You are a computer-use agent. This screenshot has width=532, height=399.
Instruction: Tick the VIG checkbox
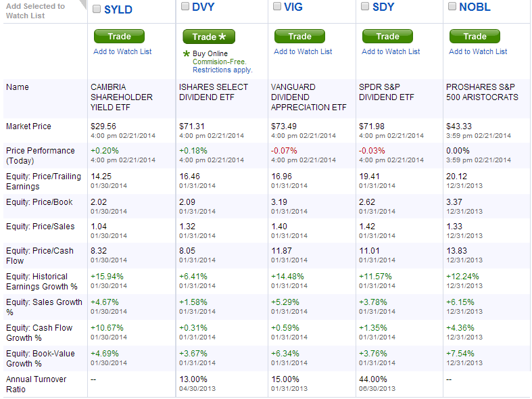pyautogui.click(x=277, y=6)
